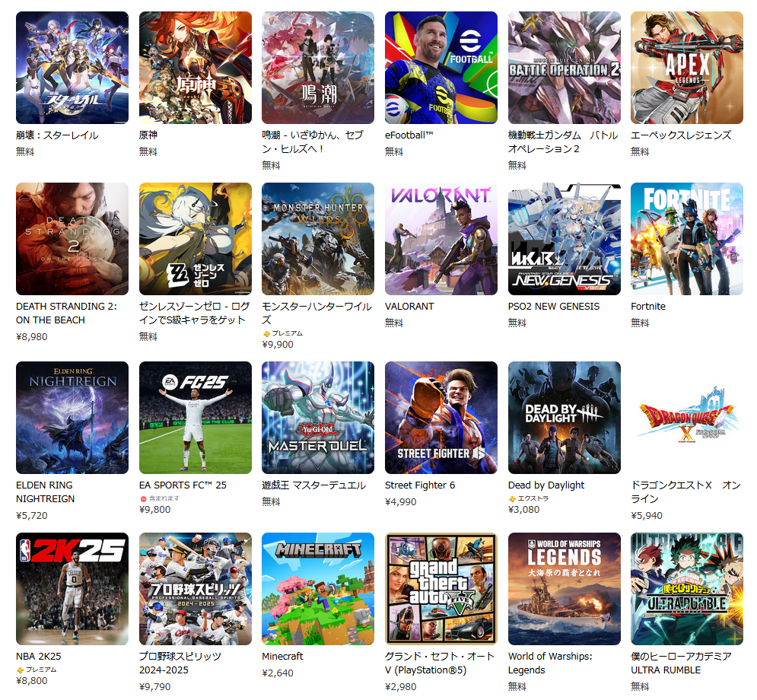Screen dimensions: 757x700
Task: Open the 原神 game cover image
Action: (x=196, y=68)
